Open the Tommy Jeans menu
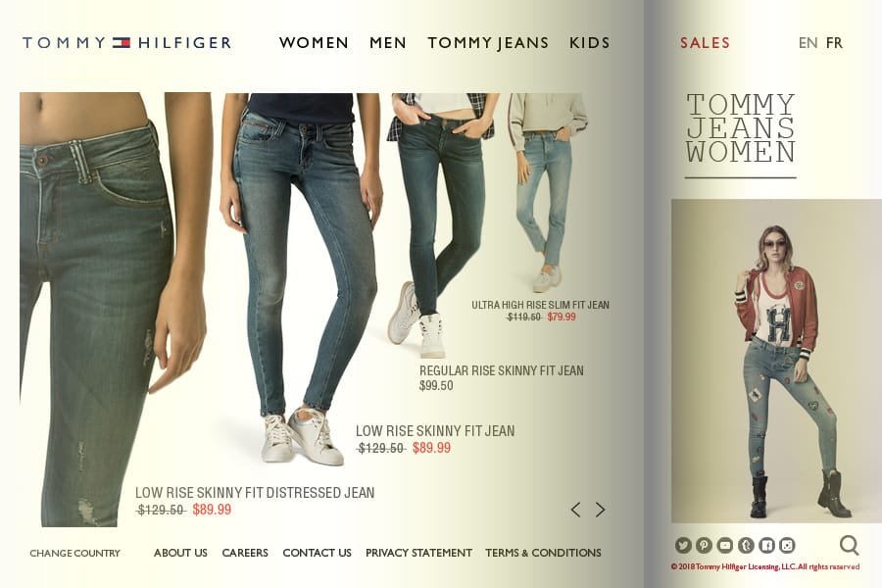Image resolution: width=882 pixels, height=588 pixels. click(488, 43)
